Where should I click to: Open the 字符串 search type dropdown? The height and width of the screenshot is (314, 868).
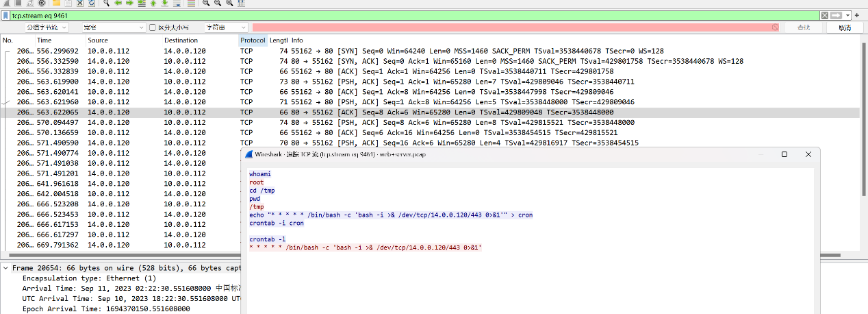(225, 27)
